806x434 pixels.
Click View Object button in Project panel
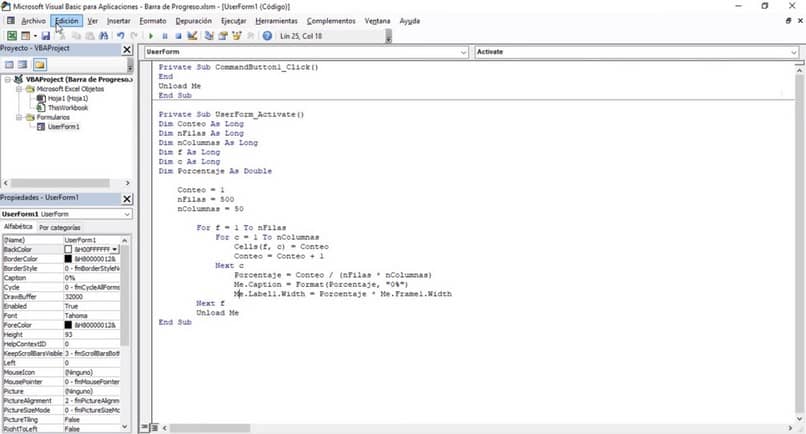[x=24, y=65]
